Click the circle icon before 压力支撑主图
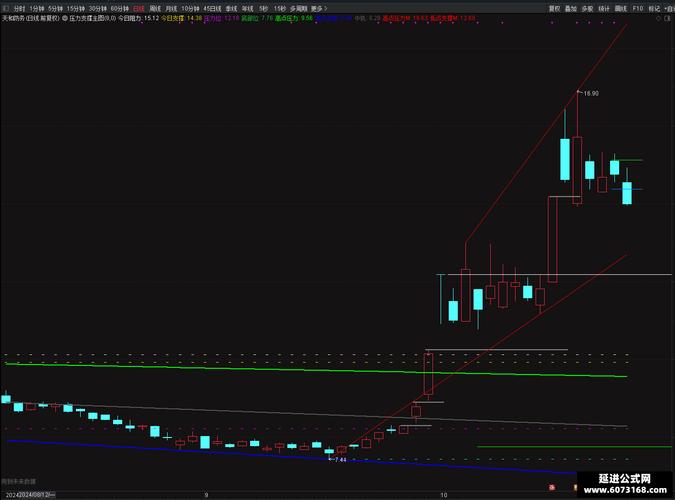Image resolution: width=675 pixels, height=500 pixels. (x=65, y=18)
